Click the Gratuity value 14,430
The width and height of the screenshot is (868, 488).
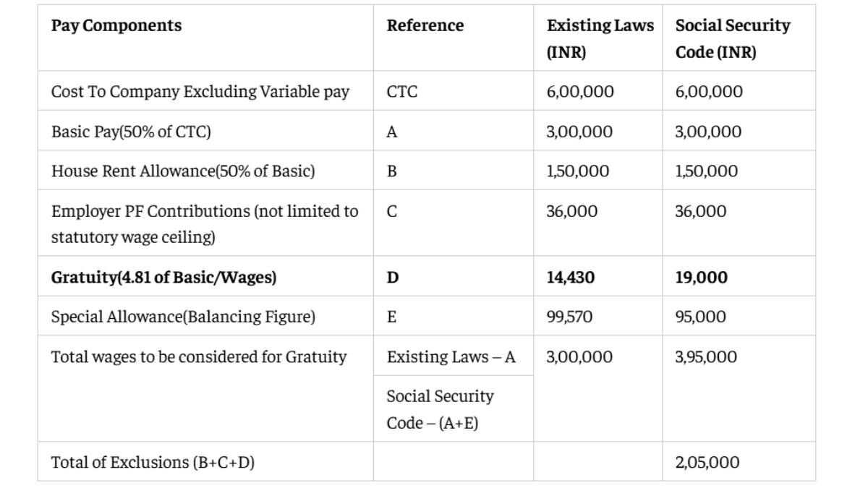click(571, 278)
